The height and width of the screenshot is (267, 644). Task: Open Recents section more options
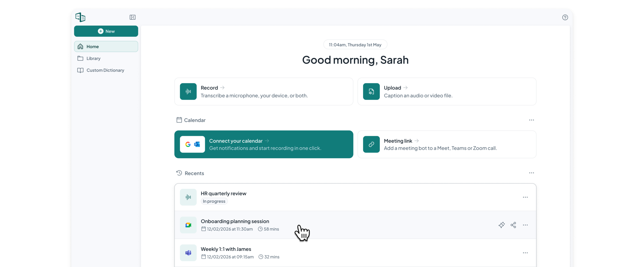[x=531, y=173]
